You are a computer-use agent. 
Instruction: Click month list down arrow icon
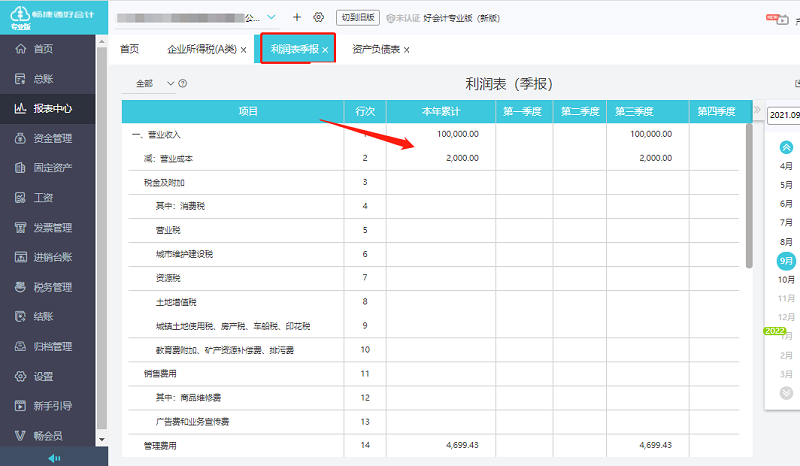786,393
